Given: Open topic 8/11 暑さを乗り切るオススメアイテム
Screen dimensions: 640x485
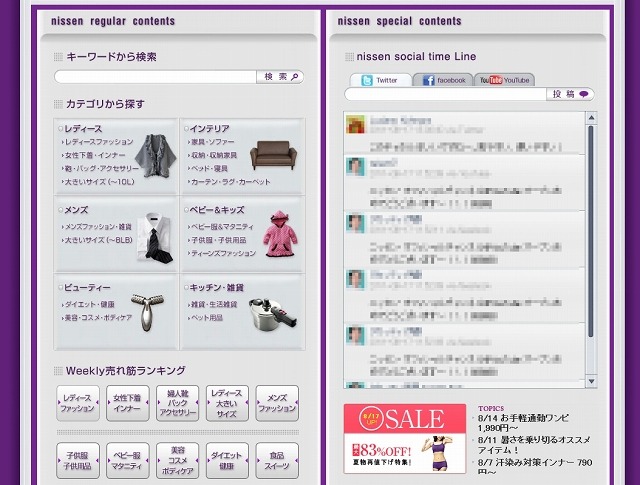Looking at the screenshot, I should 534,445.
